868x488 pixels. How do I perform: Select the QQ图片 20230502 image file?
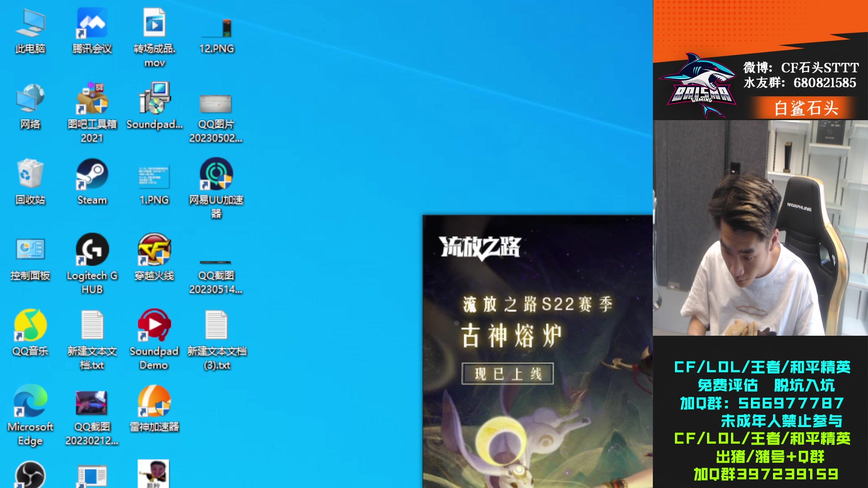[x=216, y=118]
